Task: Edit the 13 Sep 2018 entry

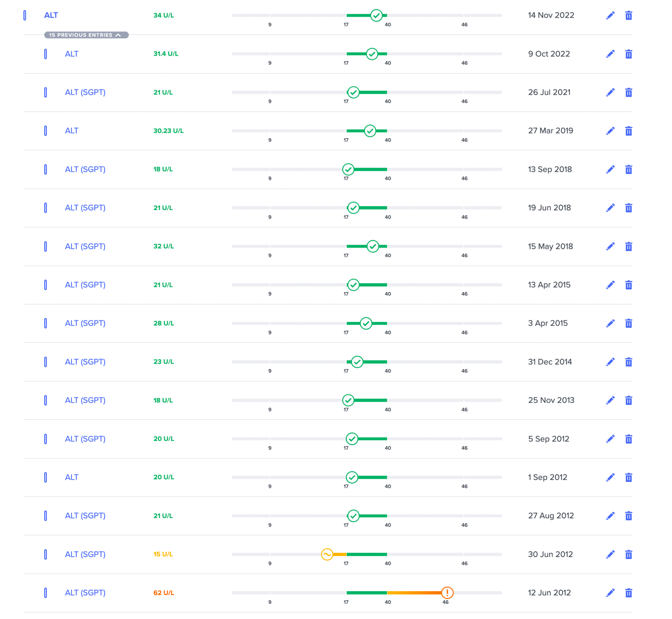Action: 610,170
